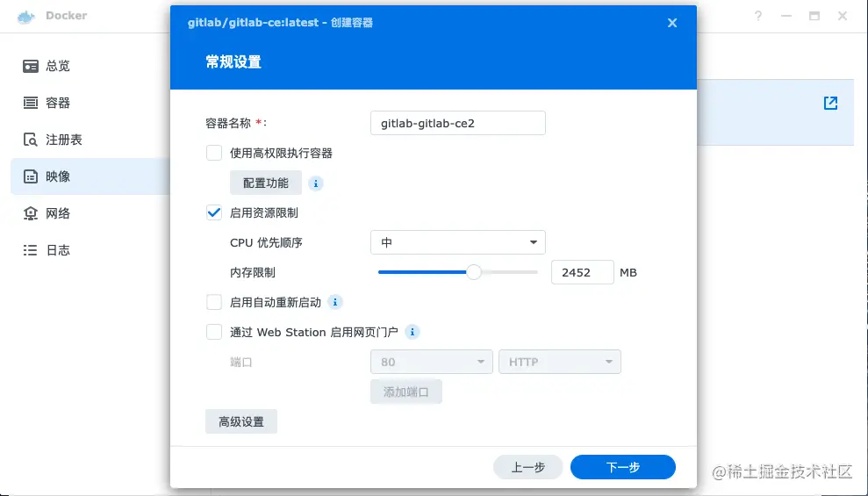
Task: Click the 日志 log list icon
Action: [31, 250]
